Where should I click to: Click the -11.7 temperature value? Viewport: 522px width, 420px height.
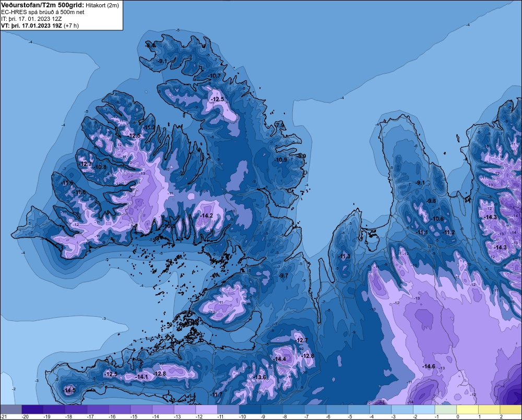coord(217,394)
